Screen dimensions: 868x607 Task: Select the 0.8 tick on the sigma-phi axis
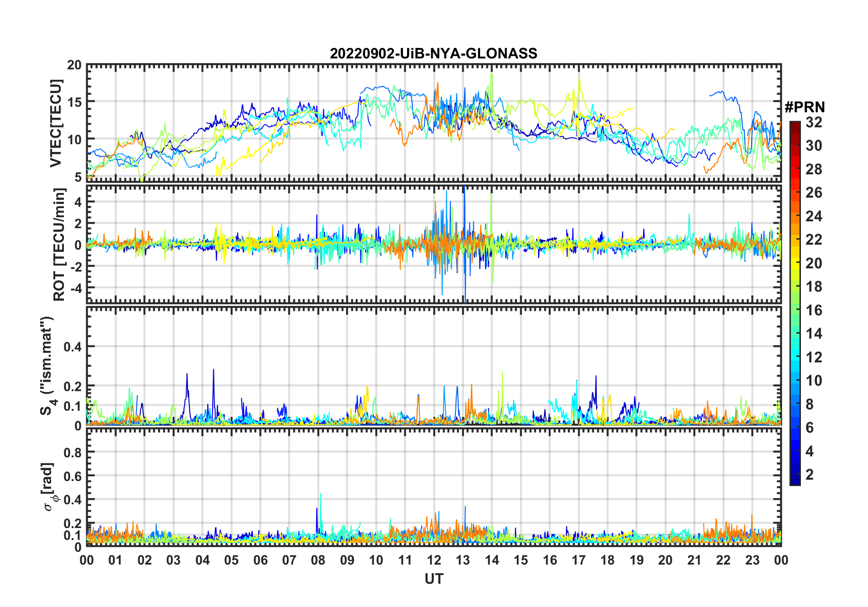pos(73,452)
